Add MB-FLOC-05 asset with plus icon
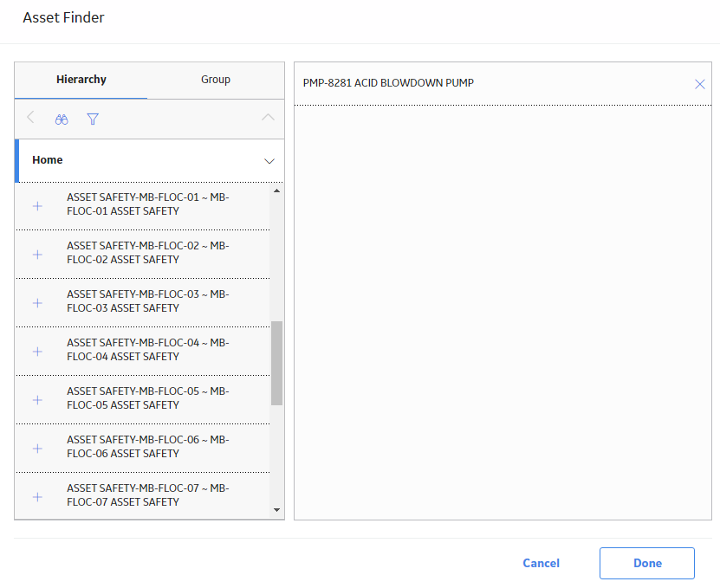 pos(37,400)
